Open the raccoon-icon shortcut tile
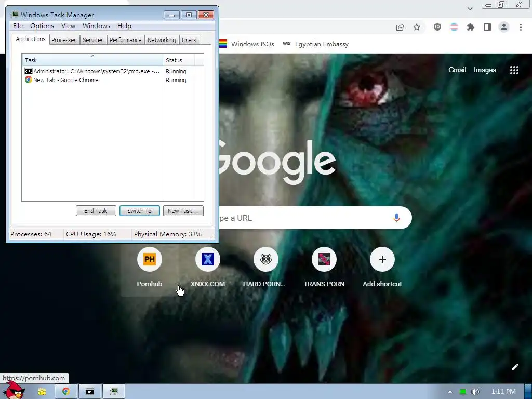The height and width of the screenshot is (399, 532). pos(265,268)
